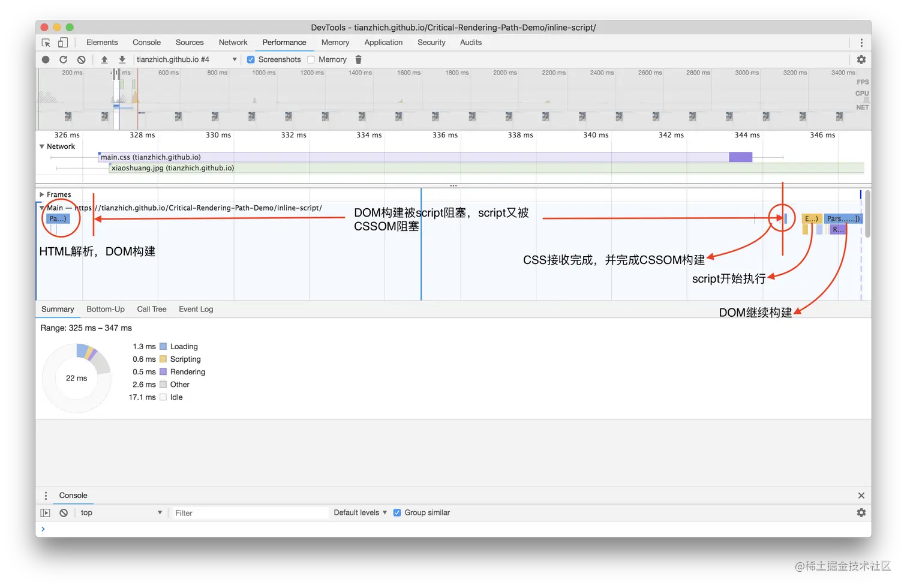Close the Console drawer

coord(861,496)
